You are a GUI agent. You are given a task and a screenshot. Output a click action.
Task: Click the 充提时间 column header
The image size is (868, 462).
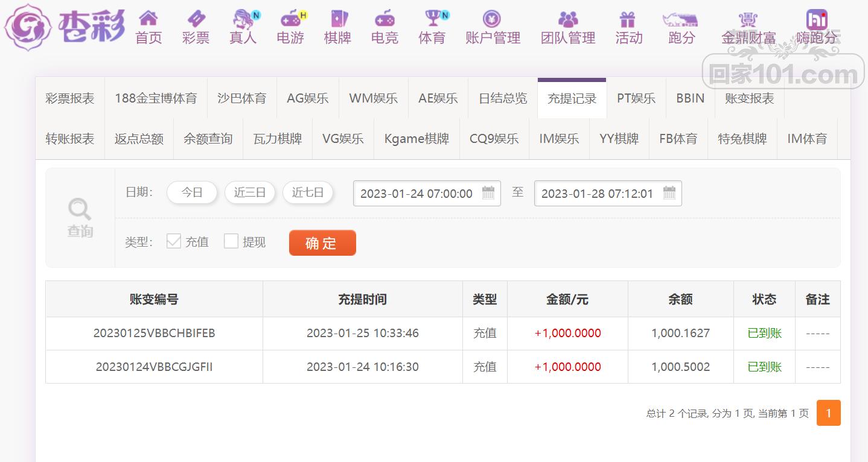click(x=363, y=299)
